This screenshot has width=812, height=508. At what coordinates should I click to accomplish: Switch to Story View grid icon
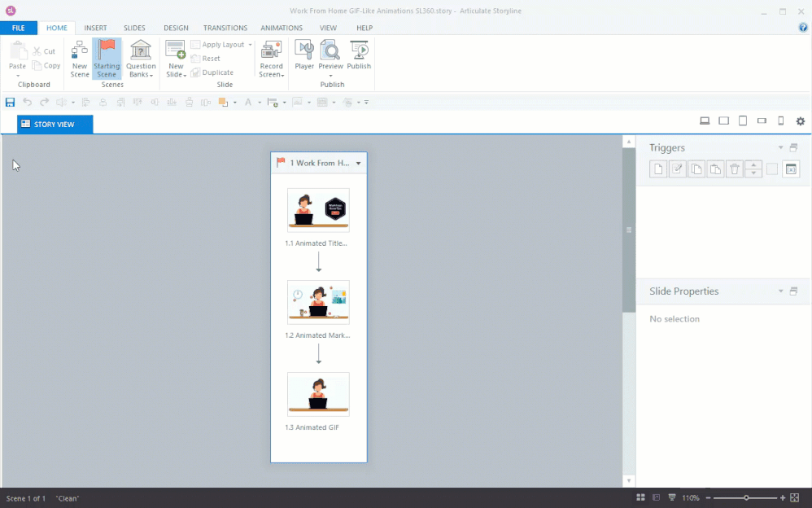click(640, 497)
